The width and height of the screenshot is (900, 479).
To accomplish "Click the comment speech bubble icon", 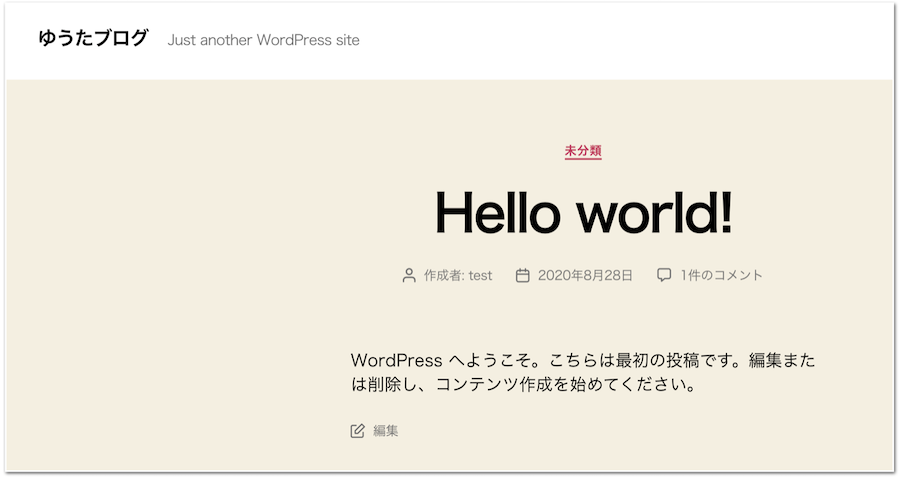I will pos(664,276).
